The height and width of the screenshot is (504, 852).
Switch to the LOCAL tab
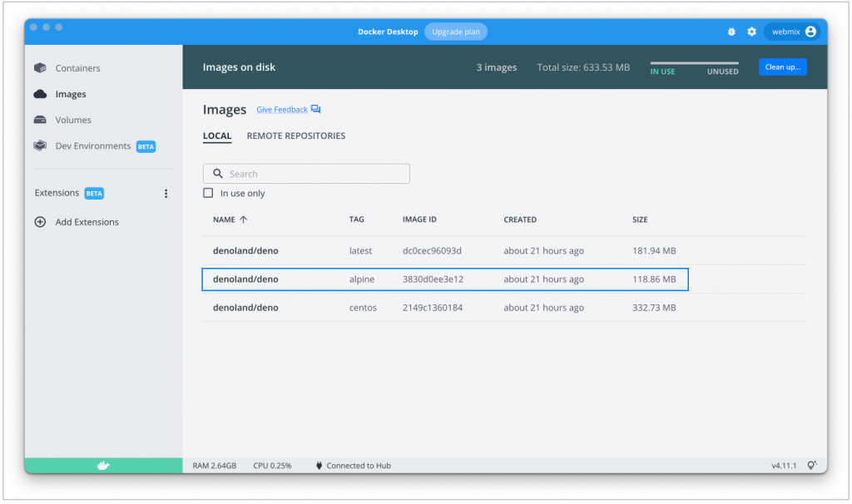tap(217, 136)
